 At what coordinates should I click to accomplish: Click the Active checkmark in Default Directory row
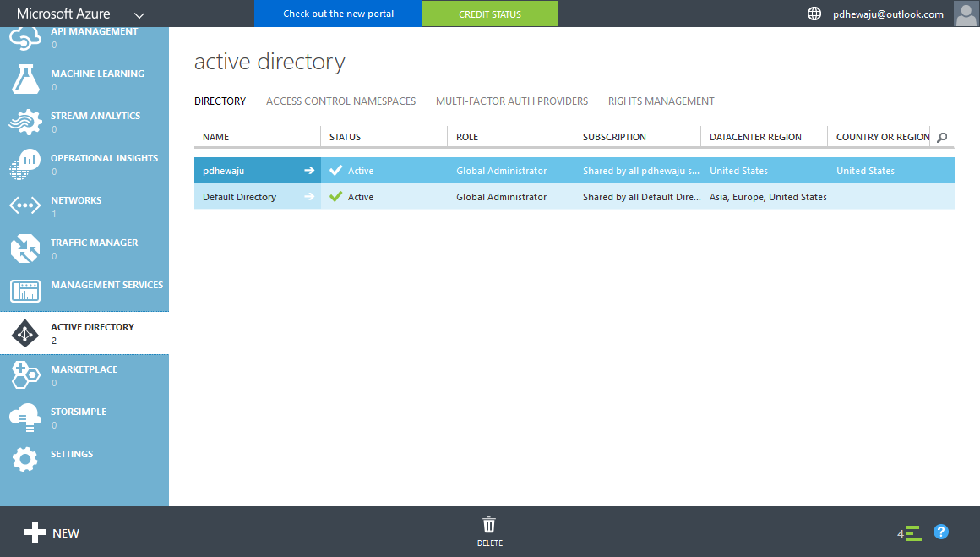click(x=336, y=196)
